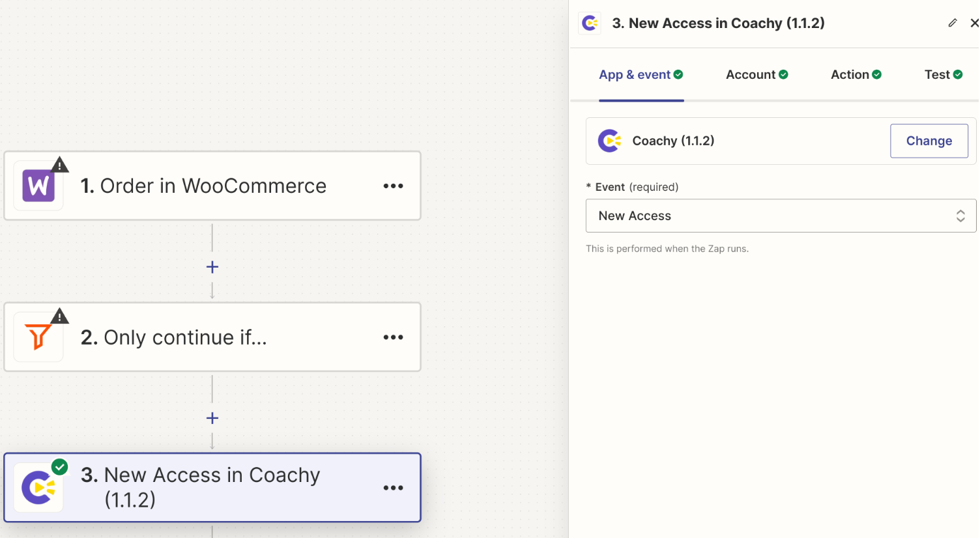Viewport: 980px width, 538px height.
Task: Add a step after the Only continue if filter
Action: coord(212,418)
